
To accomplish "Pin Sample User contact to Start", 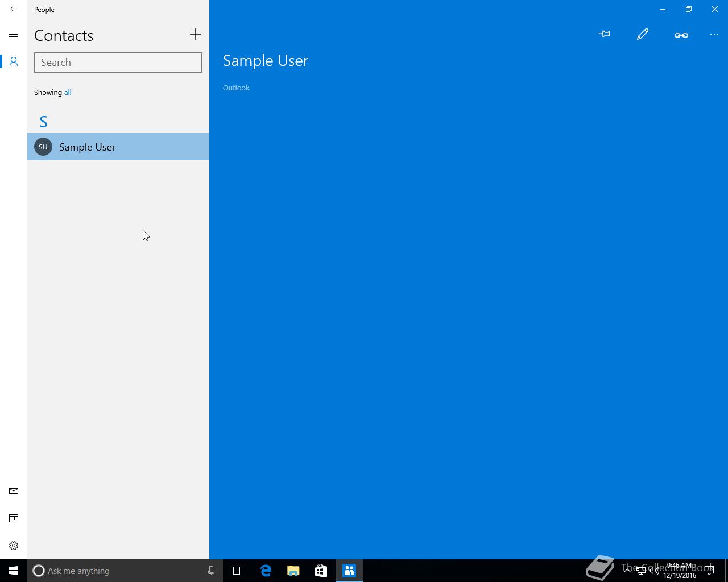I will [x=604, y=34].
